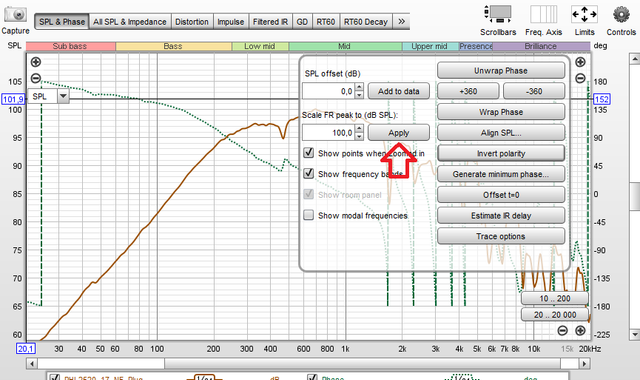Open the RT60 Decay tab
640x380 pixels.
coord(366,22)
